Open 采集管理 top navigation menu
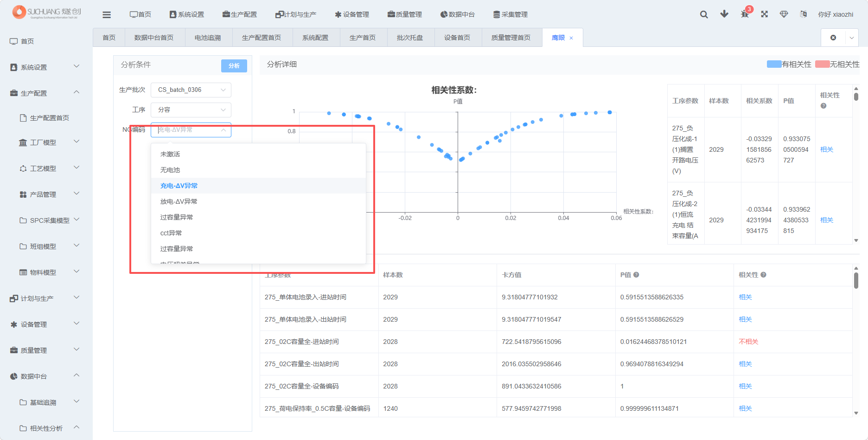 (x=511, y=14)
